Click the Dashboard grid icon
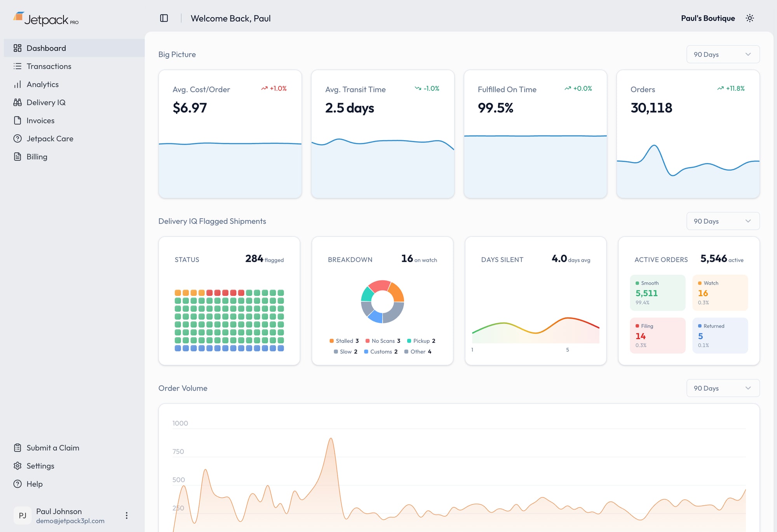Viewport: 777px width, 532px height. [17, 48]
